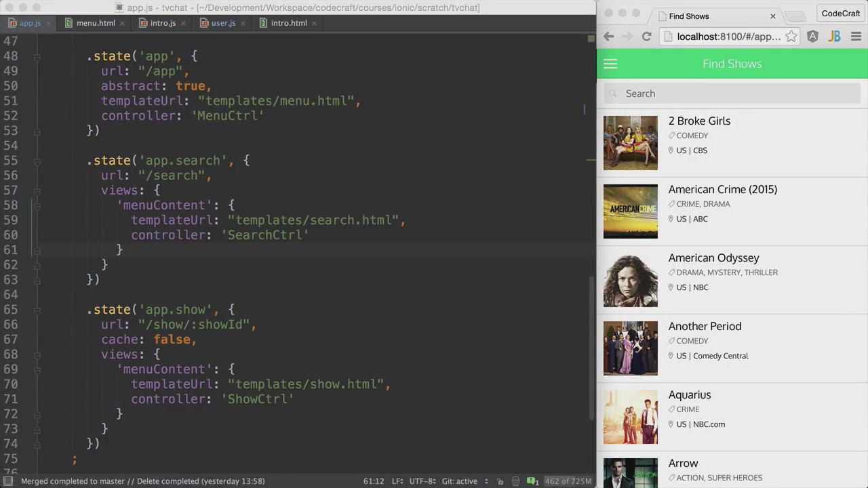This screenshot has height=488, width=868.
Task: Click the Another Period poster thumbnail
Action: coord(631,348)
